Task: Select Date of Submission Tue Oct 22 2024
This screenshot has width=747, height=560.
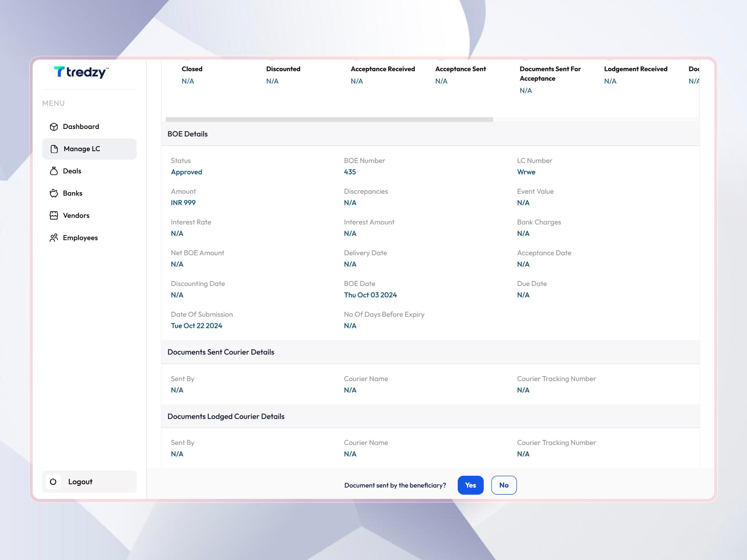Action: pyautogui.click(x=196, y=325)
